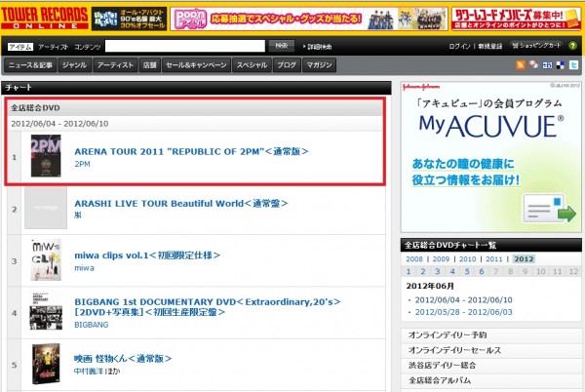
Task: Click the pink and white bubbles share icon
Action: click(533, 64)
